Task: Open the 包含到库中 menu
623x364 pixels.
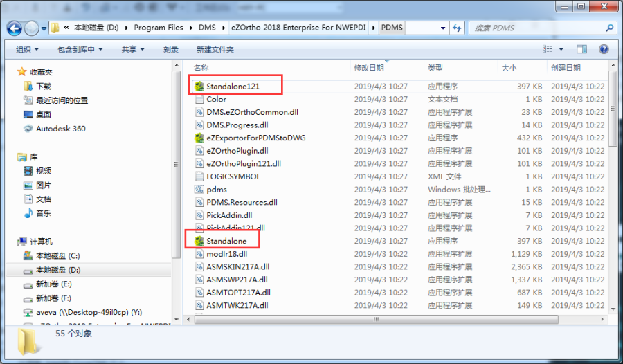Action: [x=80, y=49]
